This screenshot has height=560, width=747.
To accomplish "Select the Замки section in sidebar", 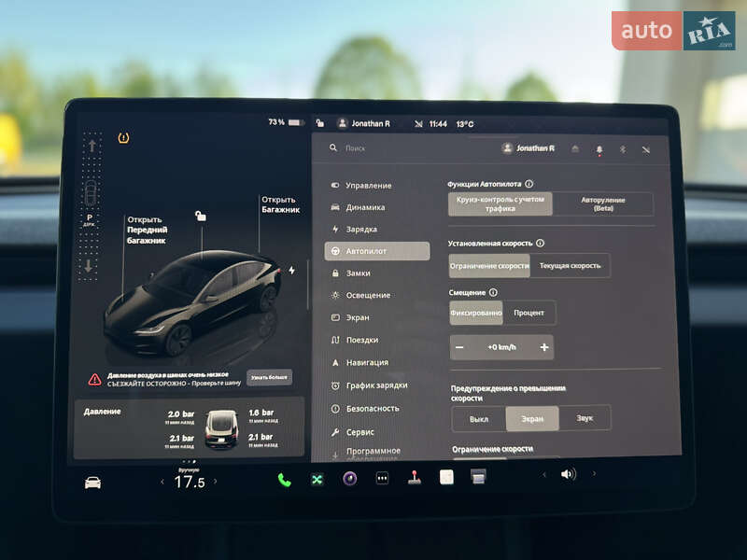I will click(x=362, y=273).
